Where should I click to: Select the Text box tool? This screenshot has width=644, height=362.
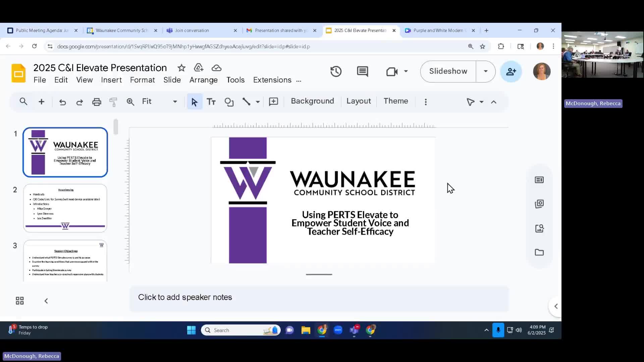(x=211, y=102)
